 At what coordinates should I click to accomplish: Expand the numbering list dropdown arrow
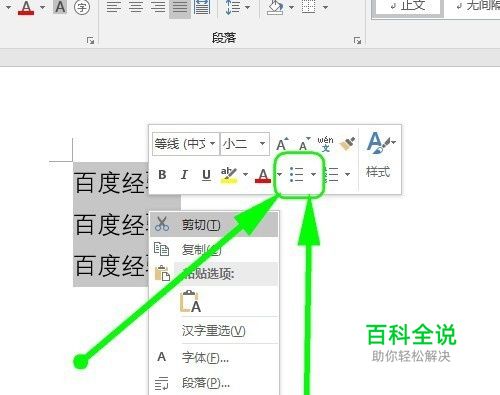[x=348, y=174]
